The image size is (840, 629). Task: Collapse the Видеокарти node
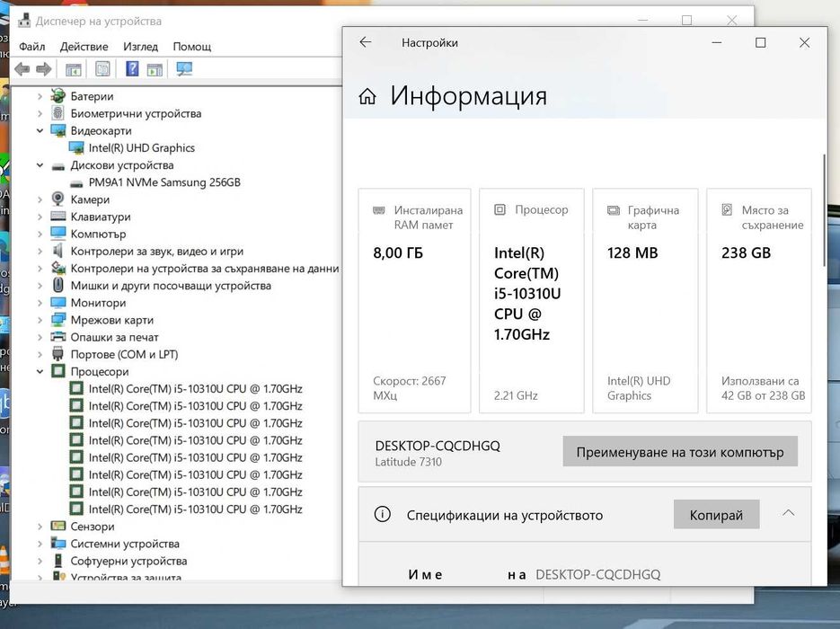[x=40, y=130]
